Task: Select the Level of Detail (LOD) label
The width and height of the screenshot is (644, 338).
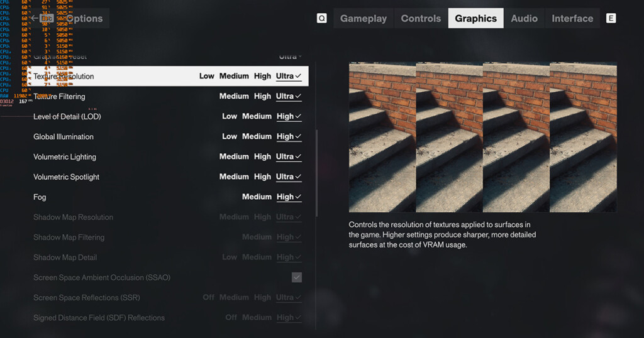Action: [67, 116]
